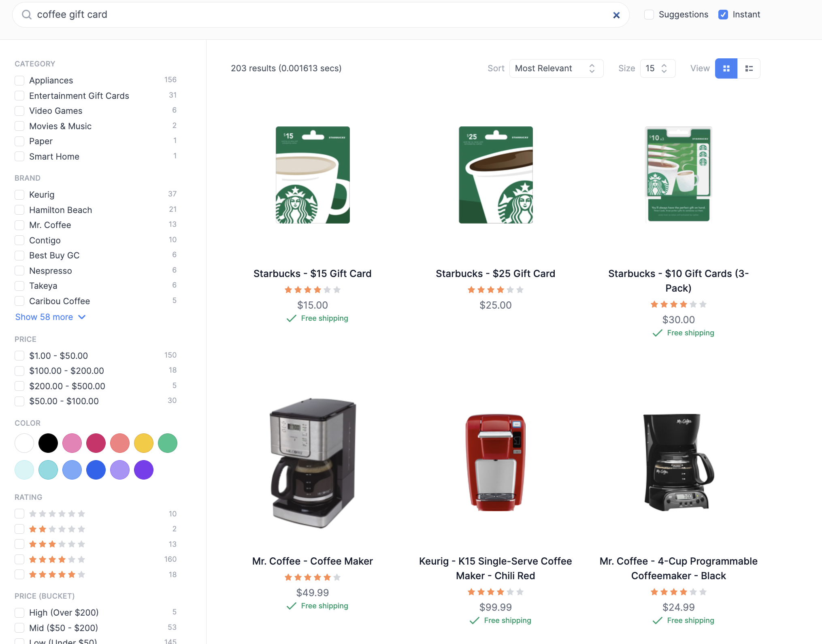Open the Starbucks $10 3-Pack image
Image resolution: width=822 pixels, height=644 pixels.
point(679,175)
